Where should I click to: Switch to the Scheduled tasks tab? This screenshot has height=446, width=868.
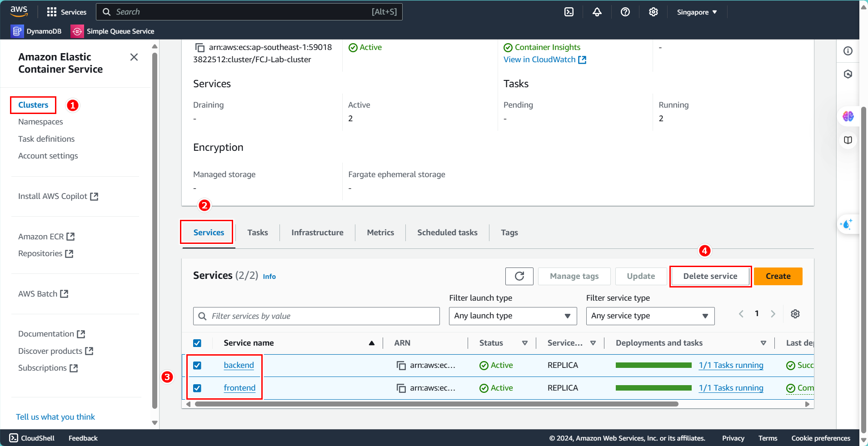448,233
